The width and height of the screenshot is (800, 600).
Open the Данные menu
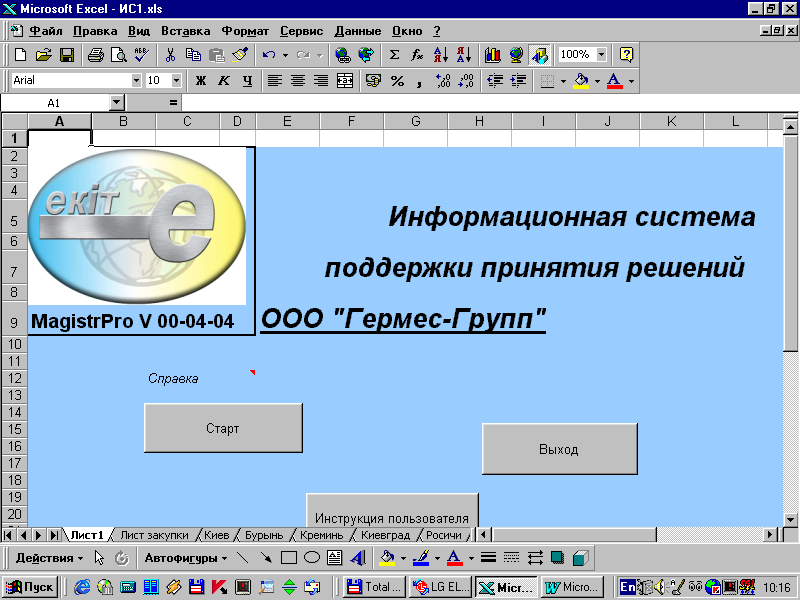[x=358, y=31]
